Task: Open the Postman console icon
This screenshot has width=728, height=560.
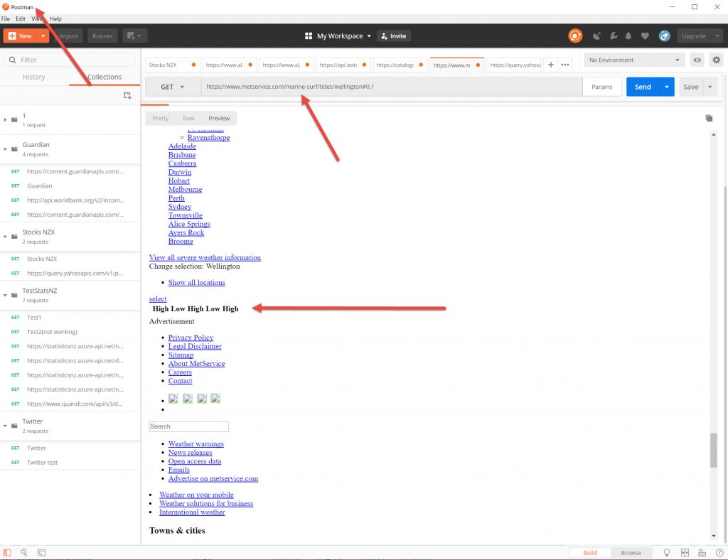Action: 41,552
